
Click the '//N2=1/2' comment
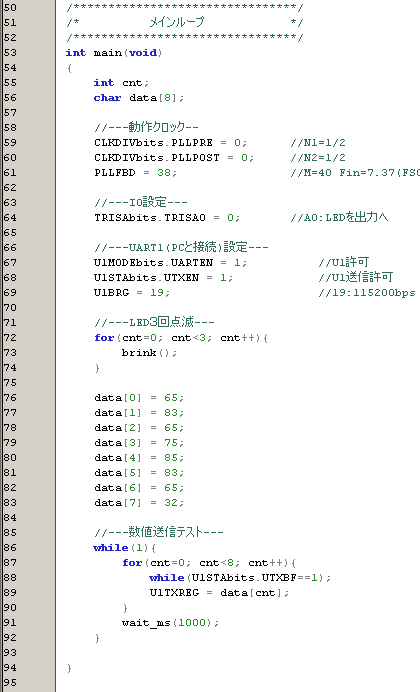coord(318,158)
